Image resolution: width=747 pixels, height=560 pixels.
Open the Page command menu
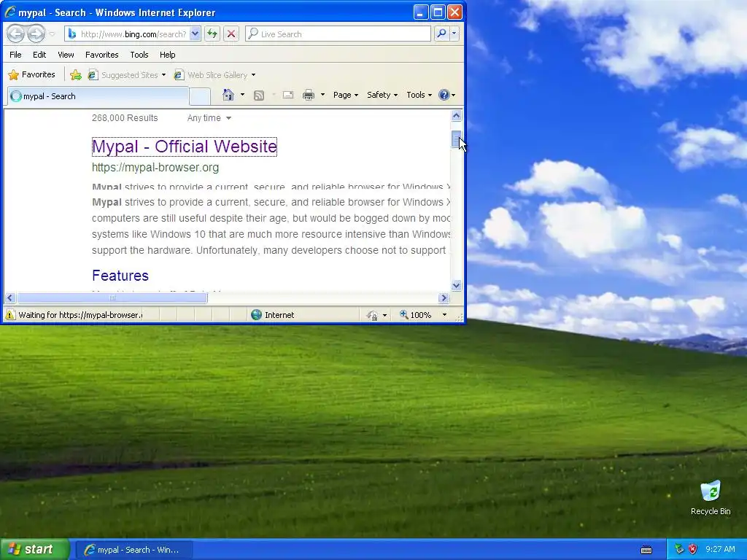pos(346,95)
